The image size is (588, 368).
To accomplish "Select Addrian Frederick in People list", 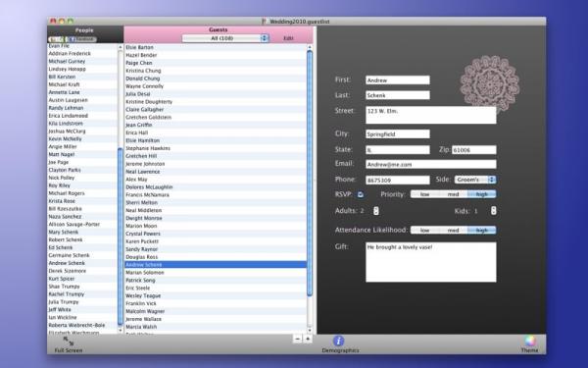I will click(82, 54).
